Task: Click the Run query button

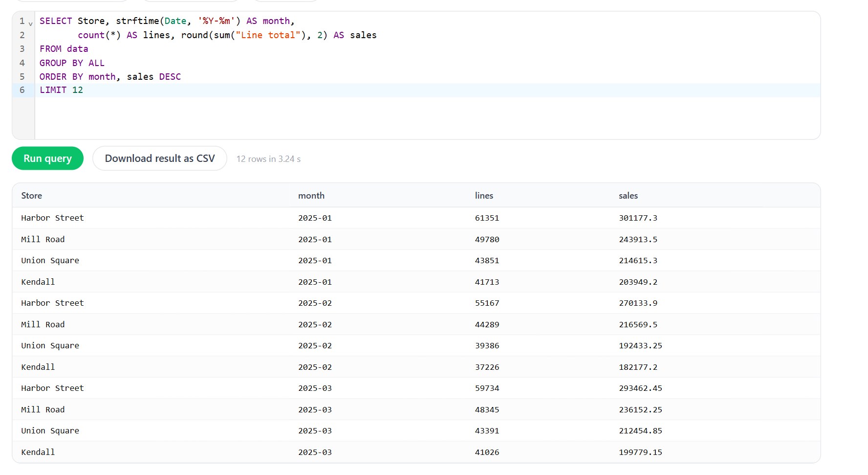Action: point(47,158)
